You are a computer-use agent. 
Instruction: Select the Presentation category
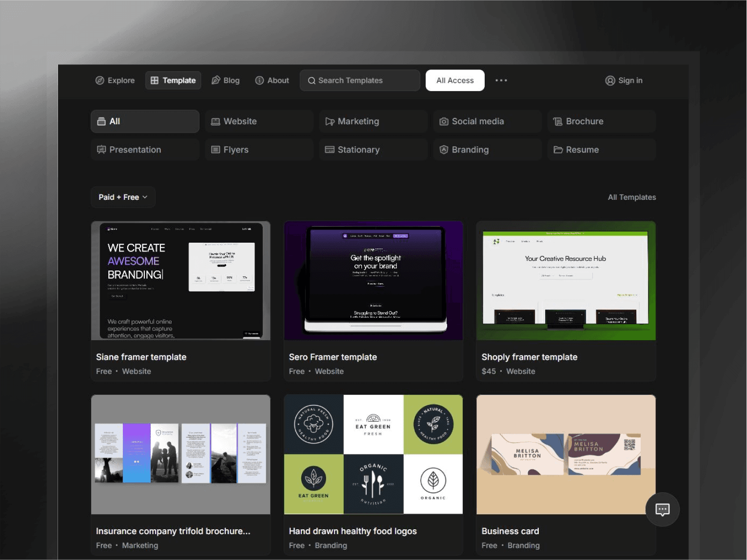point(145,150)
